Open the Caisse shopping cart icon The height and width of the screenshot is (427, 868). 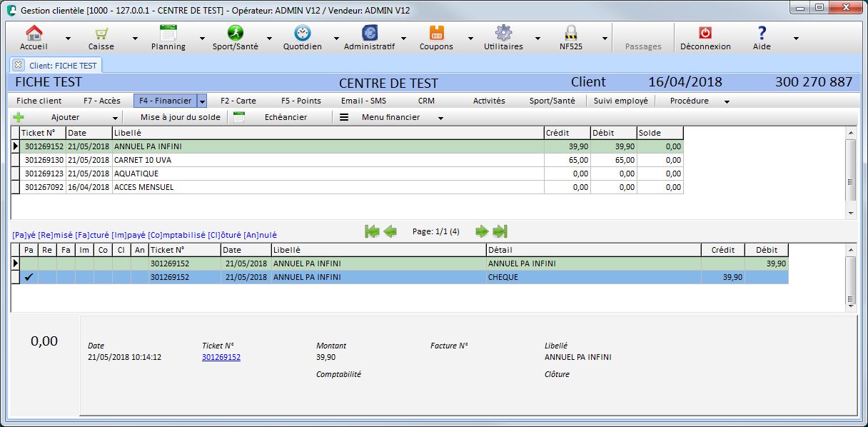[101, 33]
